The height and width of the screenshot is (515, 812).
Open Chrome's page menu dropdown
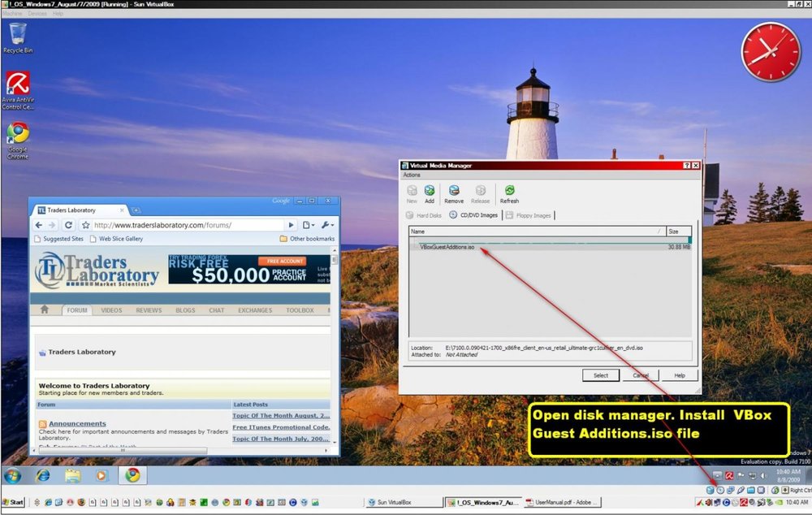click(x=309, y=225)
